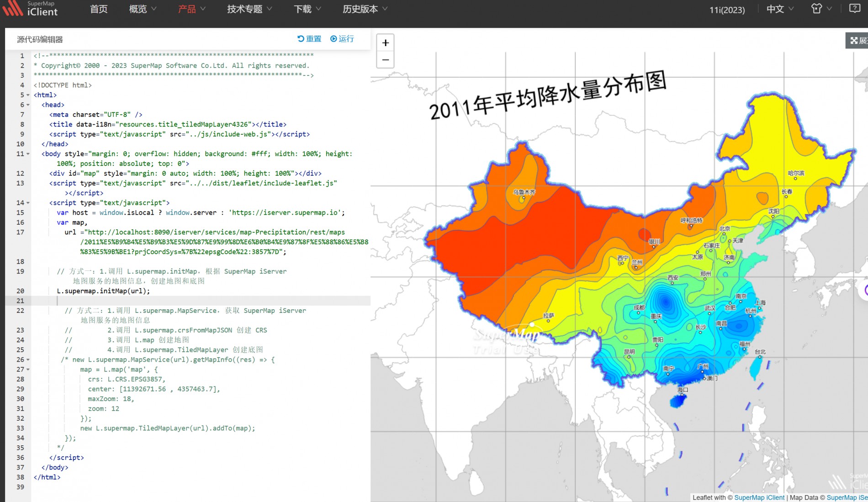Click the 乌鲁木齐 city label on map
The image size is (868, 502).
[x=524, y=192]
